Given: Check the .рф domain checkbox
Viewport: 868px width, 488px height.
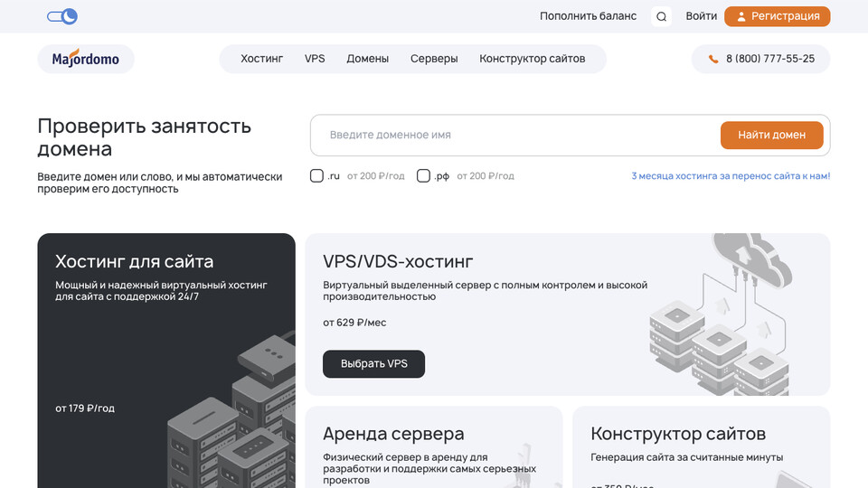Looking at the screenshot, I should click(423, 176).
